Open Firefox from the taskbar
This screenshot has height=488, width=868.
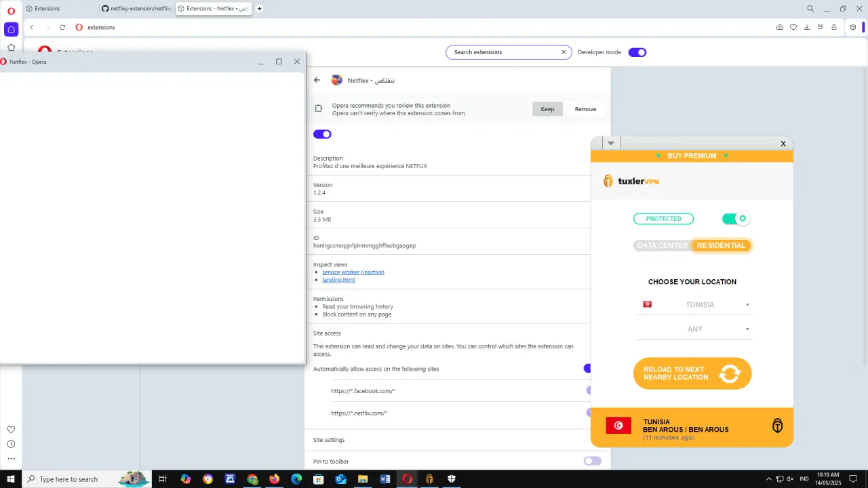click(x=274, y=479)
